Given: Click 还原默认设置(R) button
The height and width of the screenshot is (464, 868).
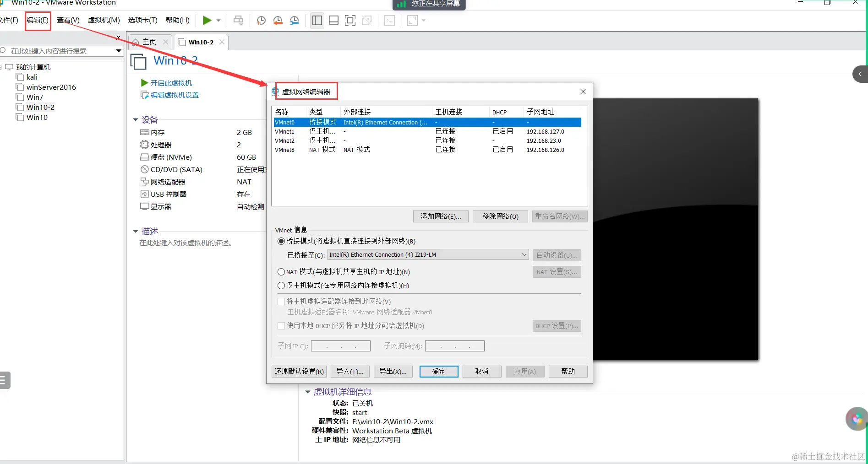Looking at the screenshot, I should (299, 372).
